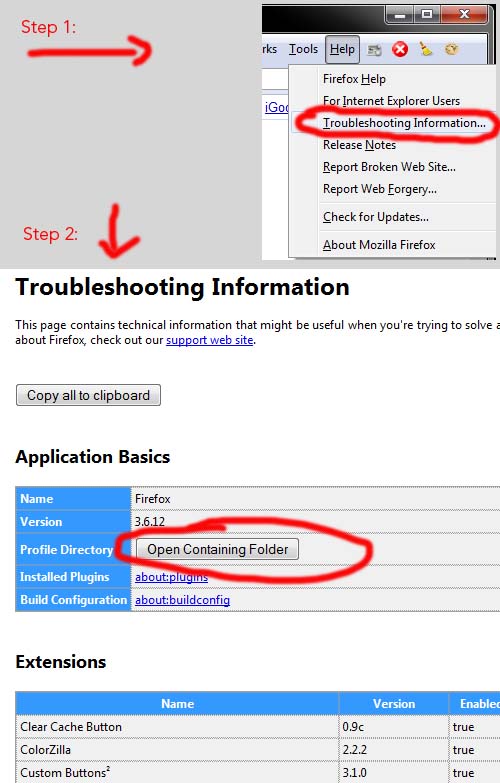Screen dimensions: 500x783
Task: Close the Firefox window
Action: coord(464,14)
